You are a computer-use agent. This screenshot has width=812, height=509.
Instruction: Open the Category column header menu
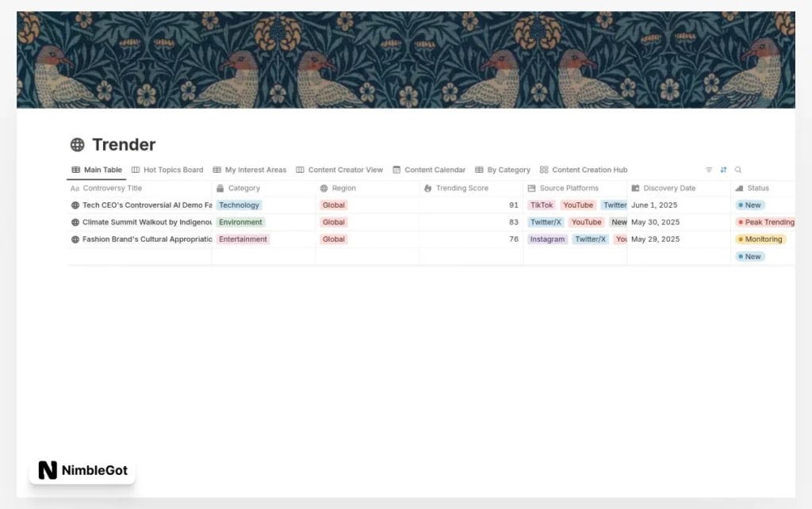[x=263, y=188]
